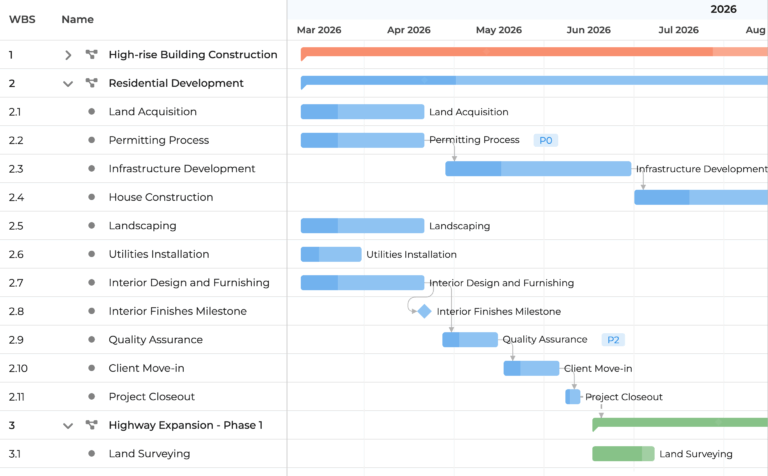This screenshot has height=476, width=768.
Task: Select the Permitting Process task name
Action: pyautogui.click(x=158, y=141)
